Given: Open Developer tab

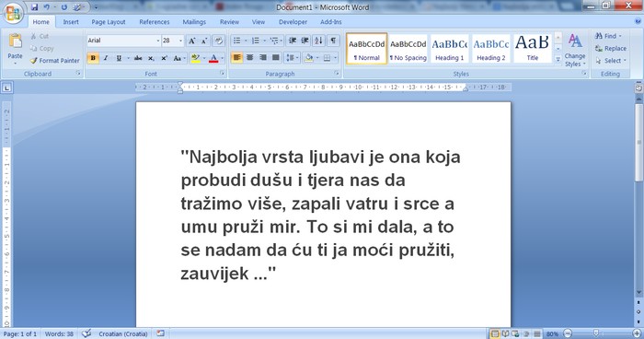Looking at the screenshot, I should click(293, 22).
